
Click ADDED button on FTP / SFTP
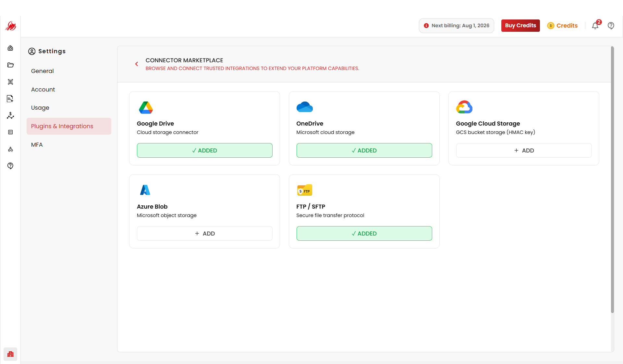(x=364, y=234)
